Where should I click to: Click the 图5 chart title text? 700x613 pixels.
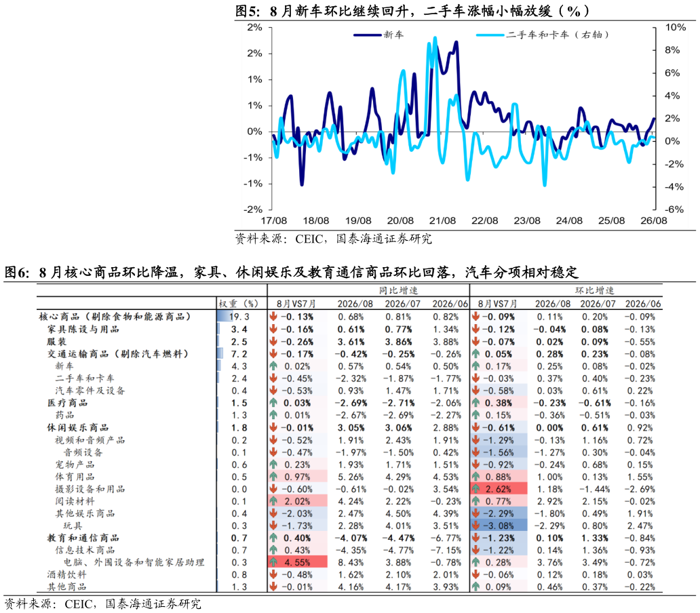coord(412,11)
